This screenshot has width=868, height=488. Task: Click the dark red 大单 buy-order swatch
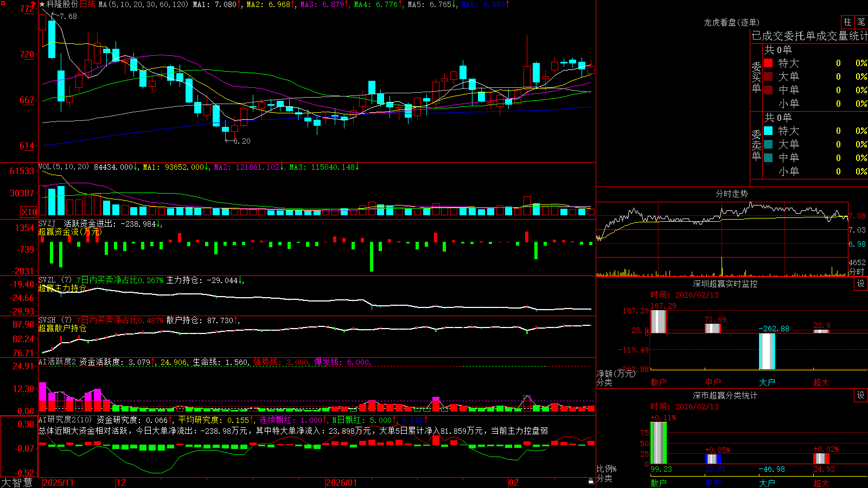[x=768, y=76]
